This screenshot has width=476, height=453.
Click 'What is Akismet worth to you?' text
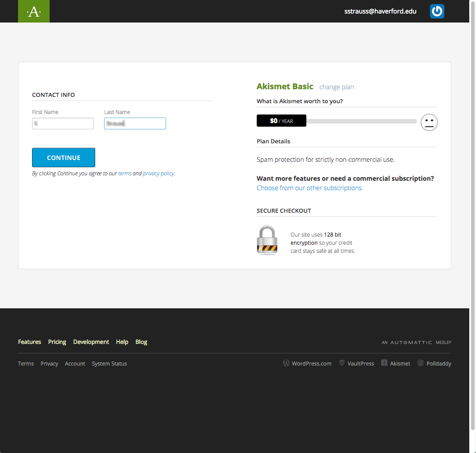click(300, 101)
